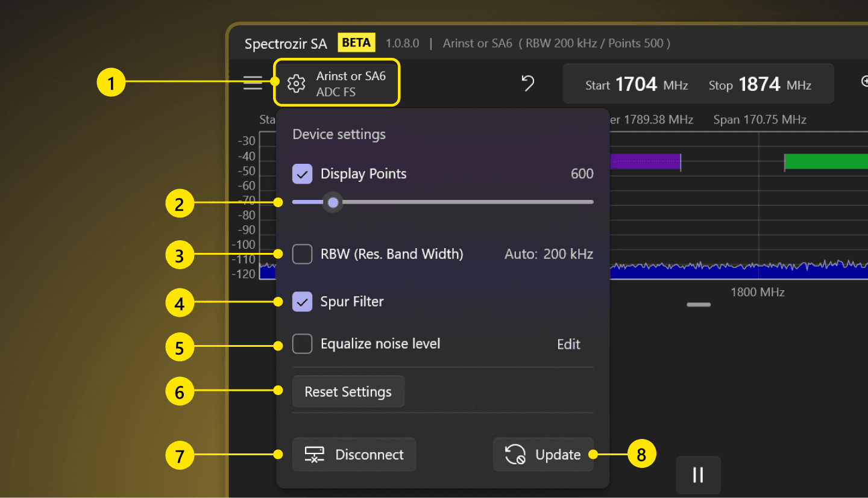Click the purple frequency band marker
The width and height of the screenshot is (868, 498).
coord(645,161)
